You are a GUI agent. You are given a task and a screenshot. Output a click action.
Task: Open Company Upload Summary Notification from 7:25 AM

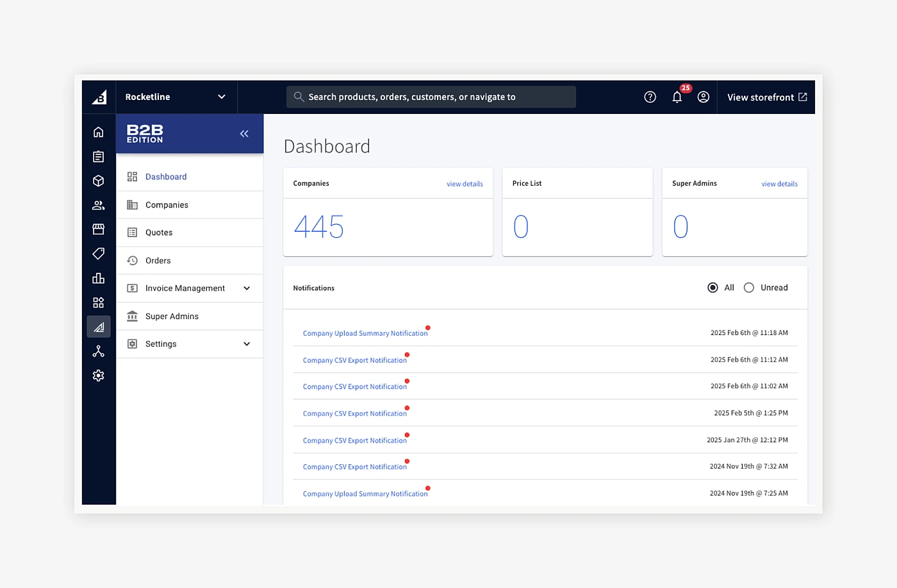click(365, 493)
